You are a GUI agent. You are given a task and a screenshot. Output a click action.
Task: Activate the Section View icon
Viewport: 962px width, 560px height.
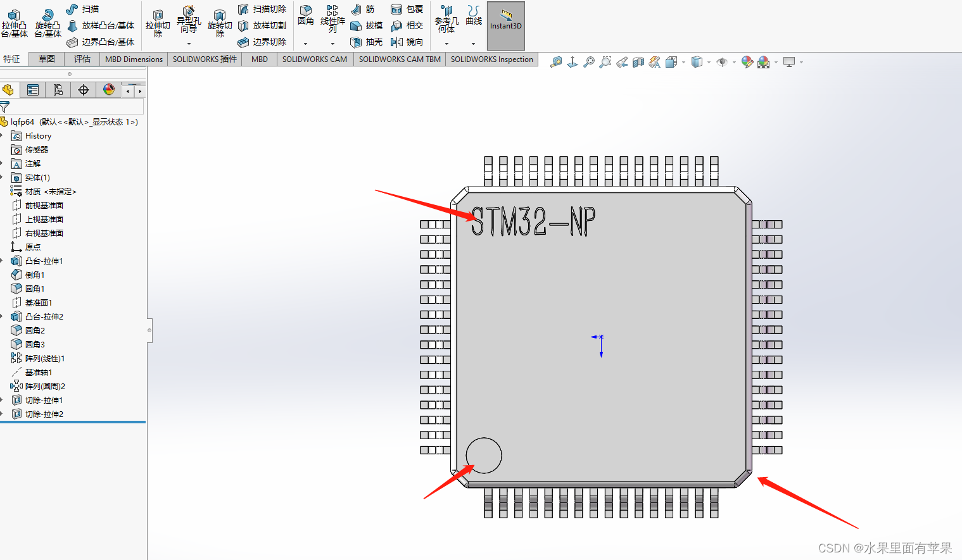click(638, 62)
